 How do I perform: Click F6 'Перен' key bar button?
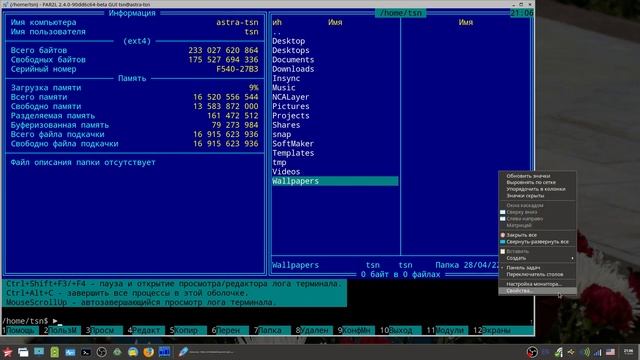tap(230, 330)
